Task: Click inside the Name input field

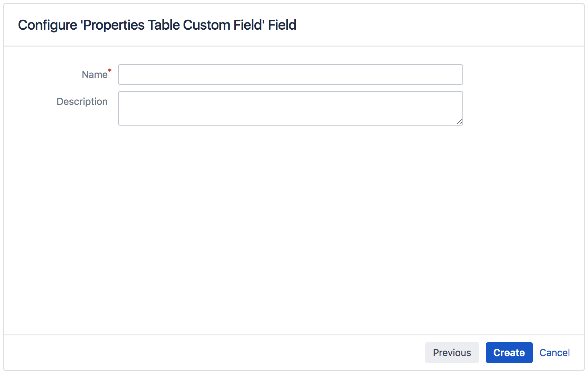Action: [290, 74]
